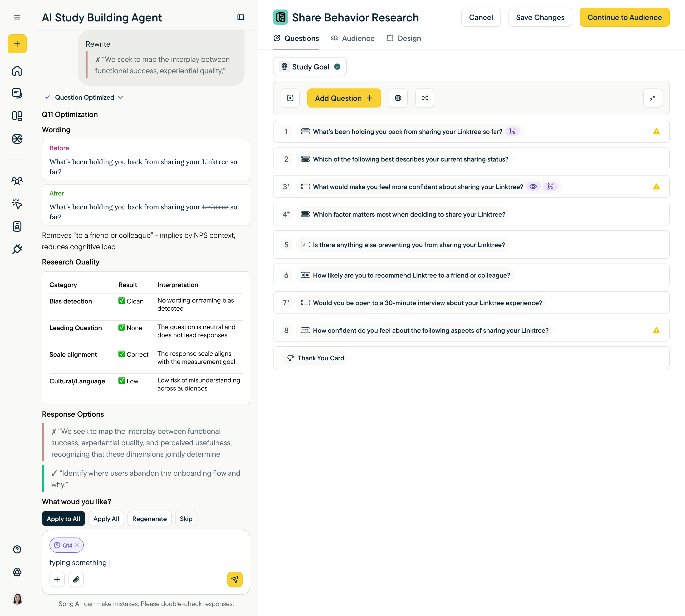Open the audience people icon in sidebar
The width and height of the screenshot is (685, 616).
[17, 181]
